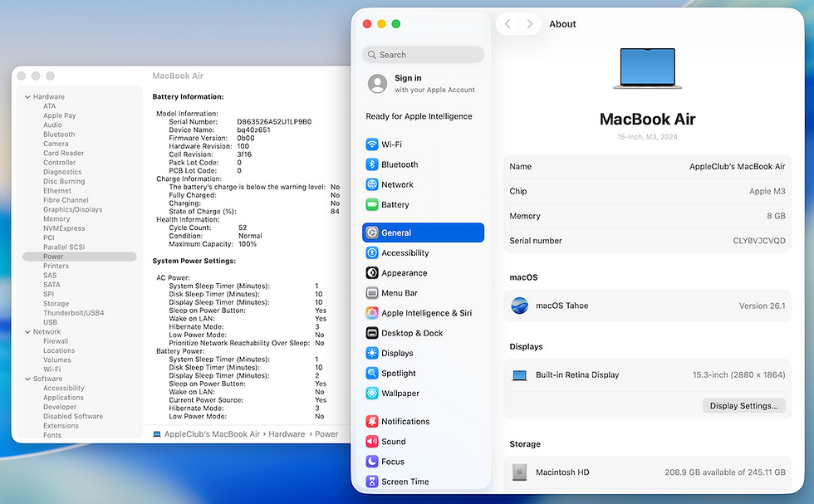
Task: Open the green Battery icon entry
Action: pyautogui.click(x=372, y=204)
